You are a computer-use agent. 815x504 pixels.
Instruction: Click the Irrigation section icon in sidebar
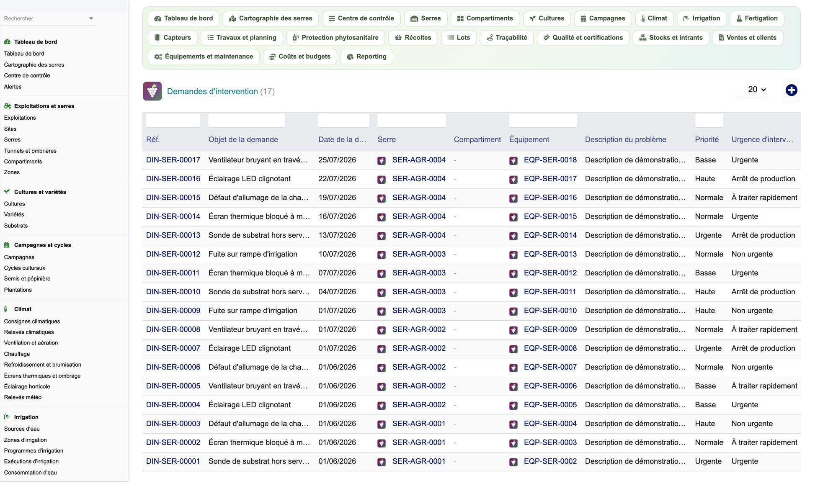[x=7, y=417]
